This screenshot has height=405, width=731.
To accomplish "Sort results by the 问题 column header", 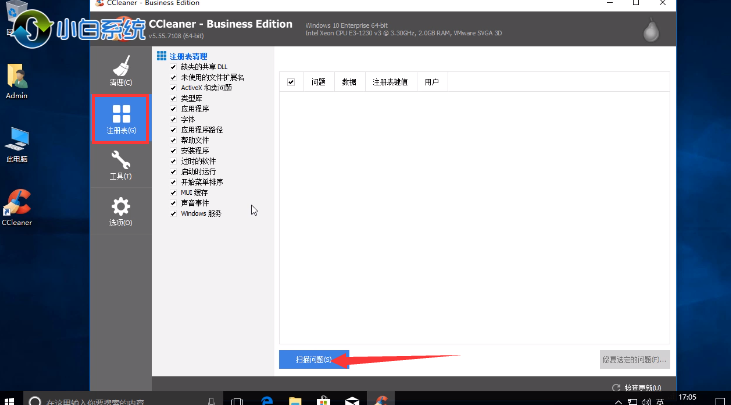I will pos(318,82).
